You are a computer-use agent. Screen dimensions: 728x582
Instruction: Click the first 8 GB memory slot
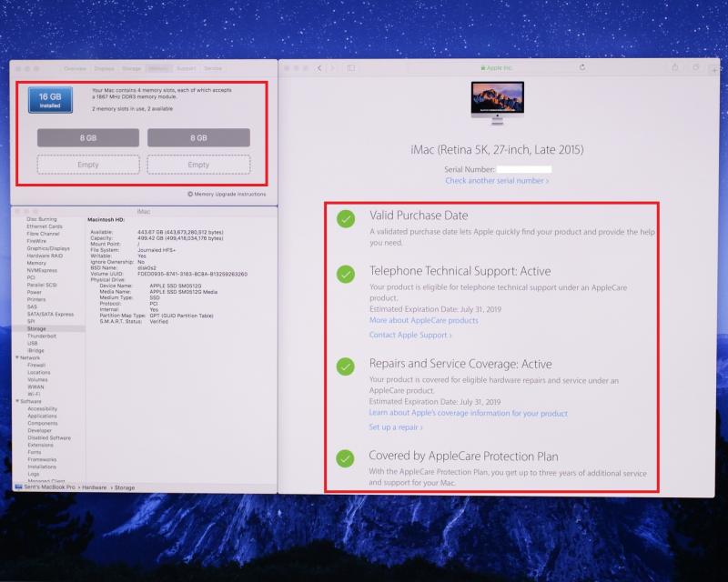(88, 138)
